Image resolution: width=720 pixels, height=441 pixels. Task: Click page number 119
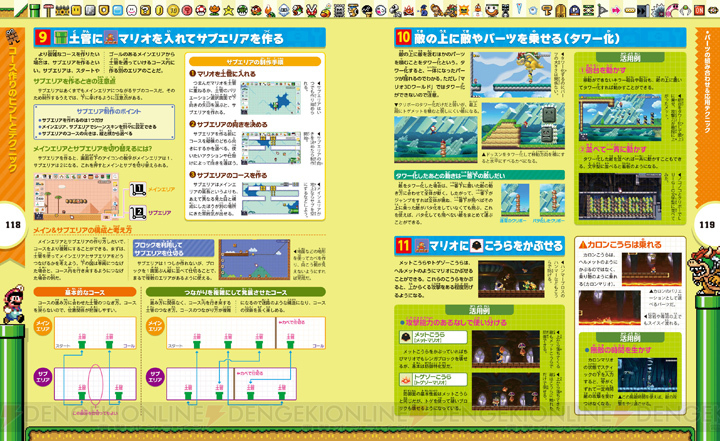point(707,225)
